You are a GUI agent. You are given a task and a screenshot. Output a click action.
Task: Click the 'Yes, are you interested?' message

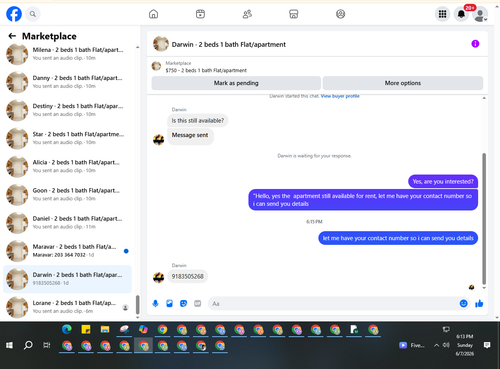tap(443, 181)
